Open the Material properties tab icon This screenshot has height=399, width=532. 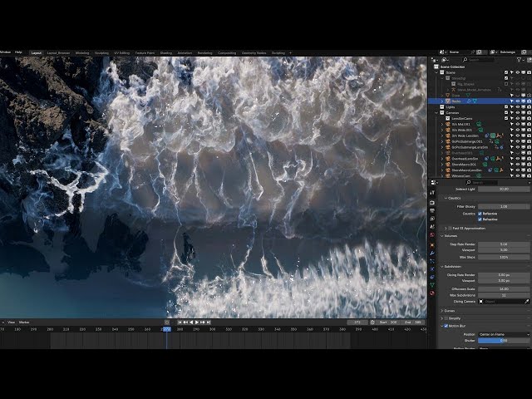point(432,293)
